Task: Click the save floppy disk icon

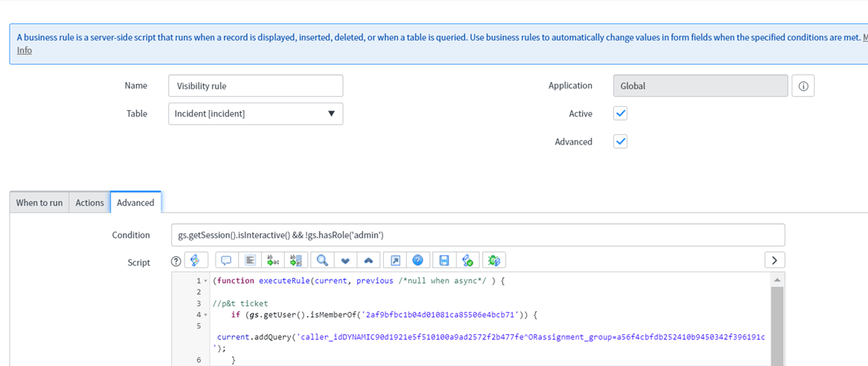Action: [x=443, y=260]
